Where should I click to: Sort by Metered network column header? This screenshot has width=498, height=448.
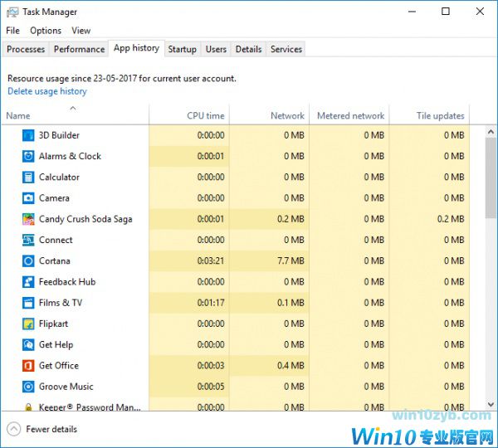tap(349, 115)
